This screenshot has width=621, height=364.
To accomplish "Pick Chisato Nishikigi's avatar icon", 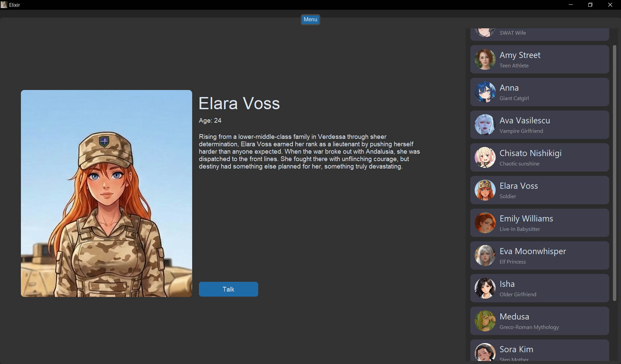I will point(485,157).
